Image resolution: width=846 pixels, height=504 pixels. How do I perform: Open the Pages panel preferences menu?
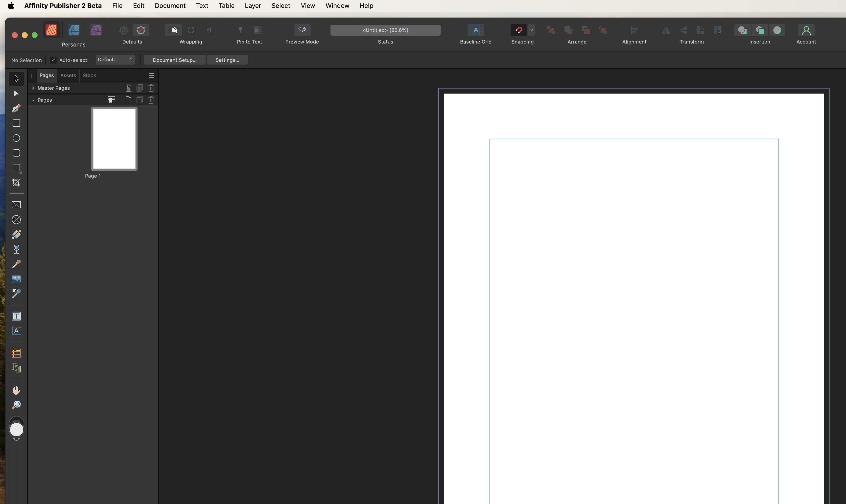pyautogui.click(x=152, y=75)
